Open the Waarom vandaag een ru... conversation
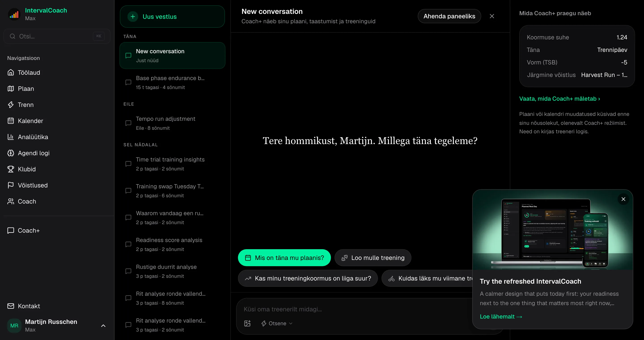 pyautogui.click(x=172, y=217)
